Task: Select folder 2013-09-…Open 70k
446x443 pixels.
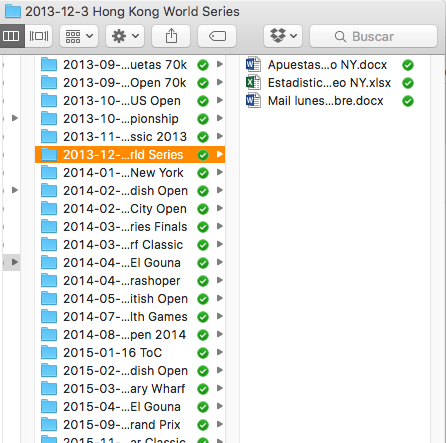Action: point(130,83)
